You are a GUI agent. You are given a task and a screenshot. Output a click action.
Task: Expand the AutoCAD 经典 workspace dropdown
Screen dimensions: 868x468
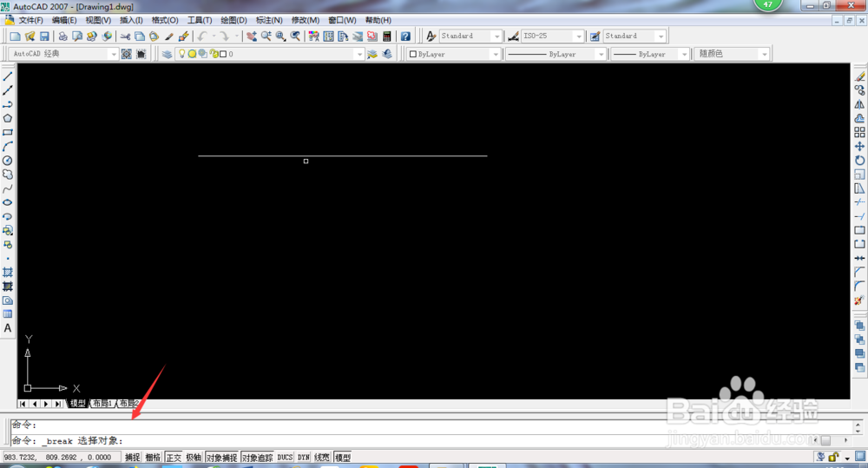click(114, 55)
